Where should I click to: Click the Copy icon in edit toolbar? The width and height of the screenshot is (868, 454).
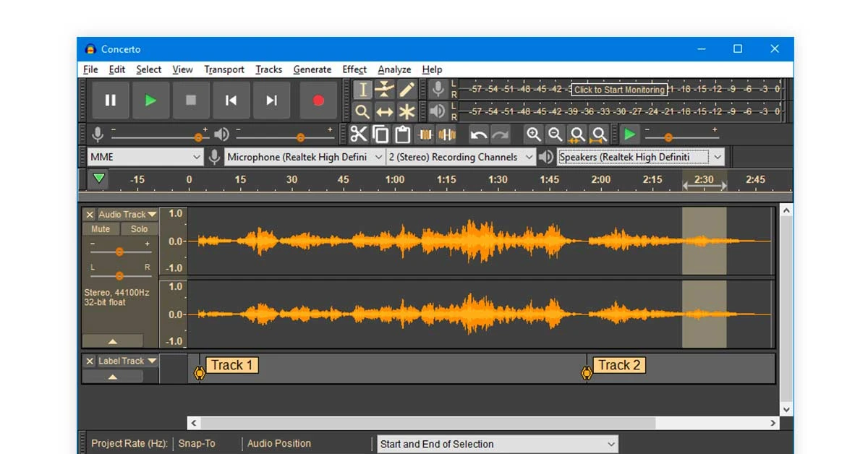tap(379, 134)
